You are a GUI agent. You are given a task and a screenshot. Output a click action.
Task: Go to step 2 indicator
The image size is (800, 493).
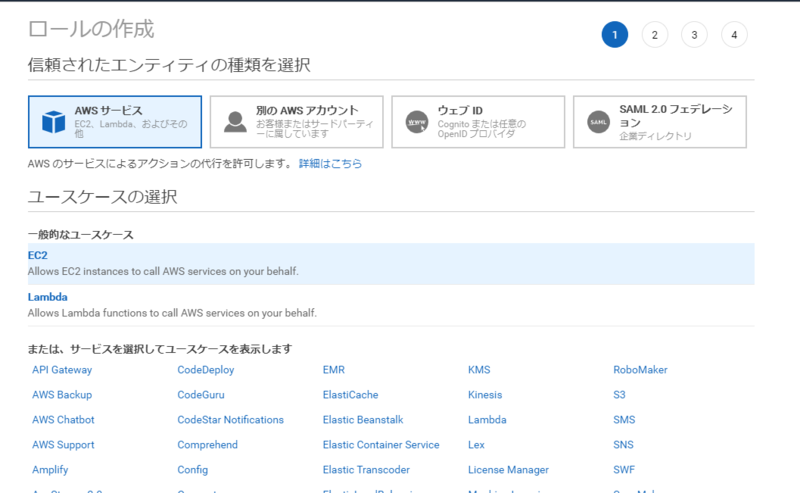[655, 35]
